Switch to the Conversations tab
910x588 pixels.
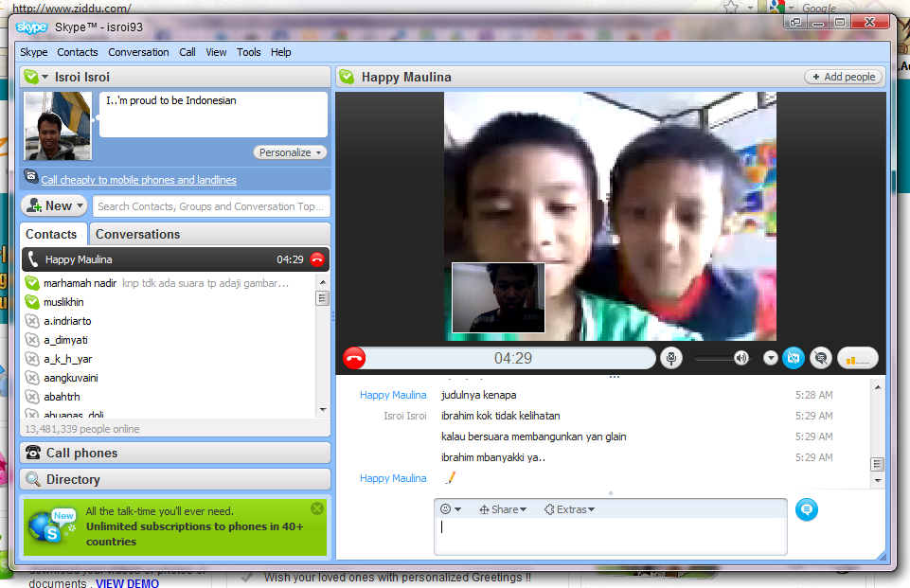click(x=137, y=234)
